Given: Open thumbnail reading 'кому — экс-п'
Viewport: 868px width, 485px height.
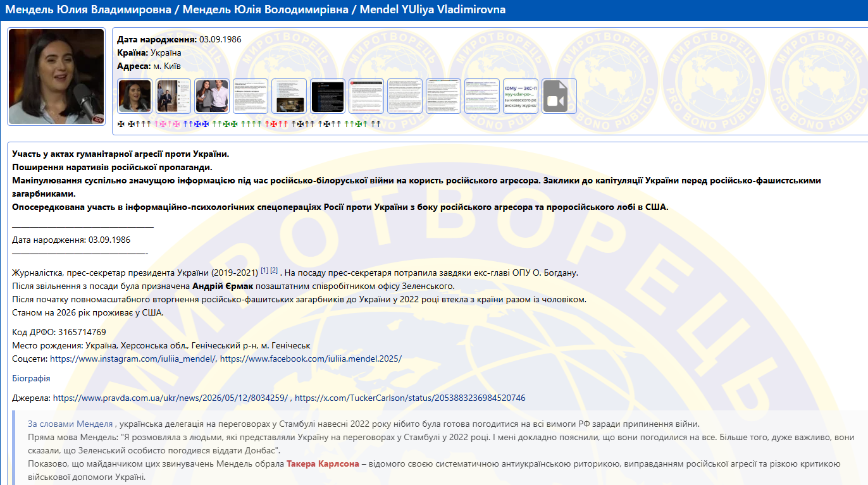Looking at the screenshot, I should (521, 96).
